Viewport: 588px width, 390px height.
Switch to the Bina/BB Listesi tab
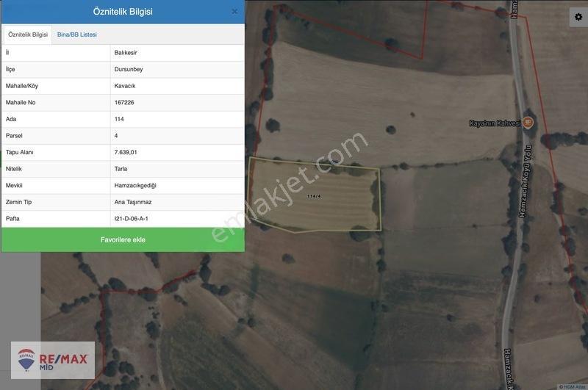pos(77,35)
